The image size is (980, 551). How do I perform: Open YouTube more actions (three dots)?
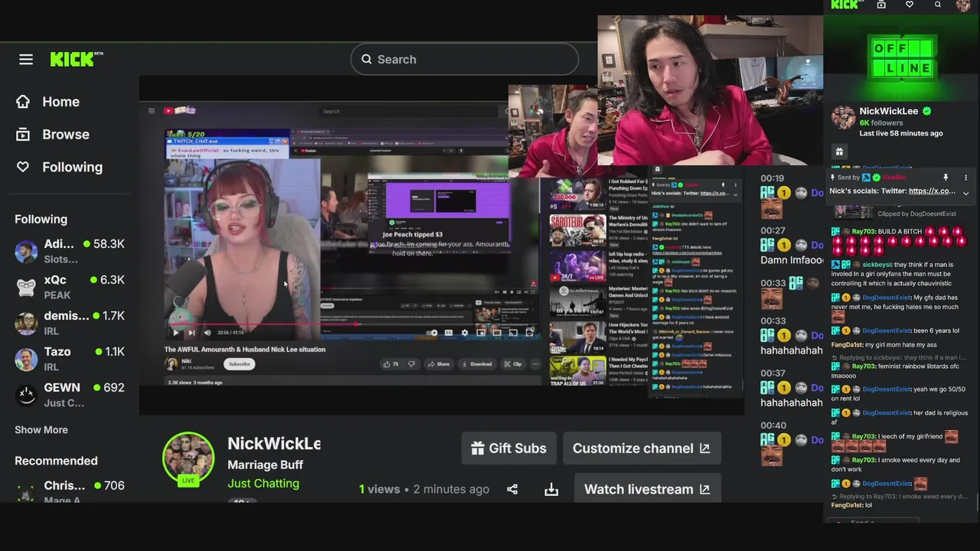coord(535,364)
